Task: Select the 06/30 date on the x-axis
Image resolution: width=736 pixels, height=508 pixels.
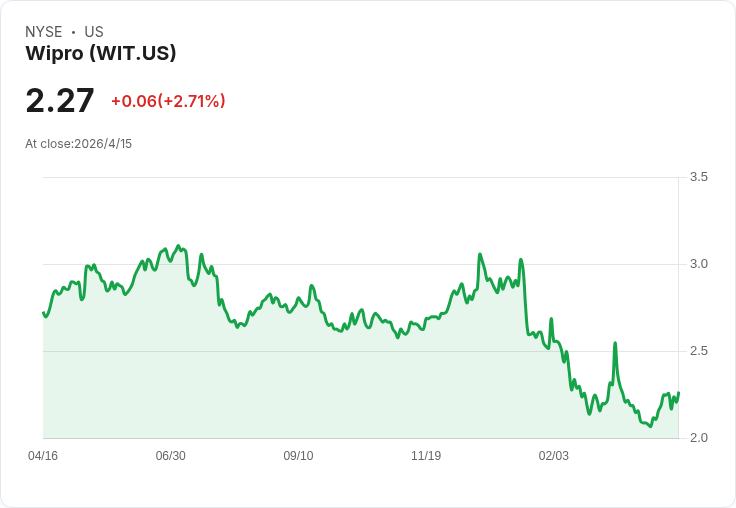Action: pyautogui.click(x=170, y=456)
